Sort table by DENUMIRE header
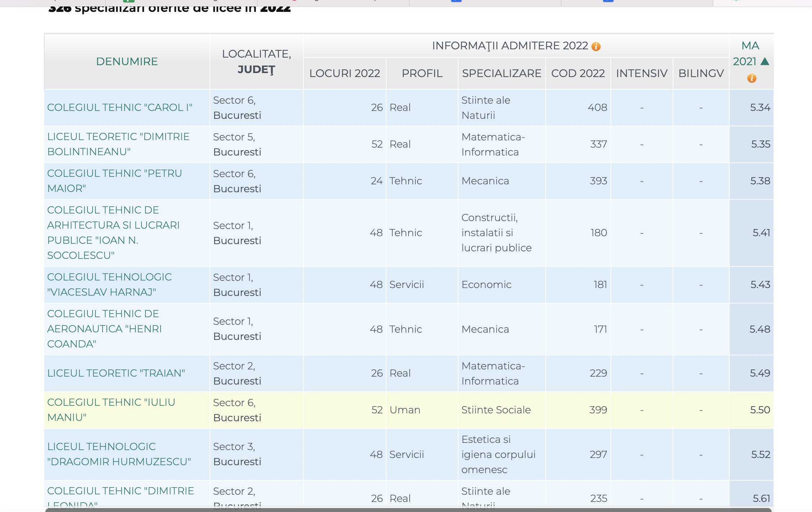This screenshot has width=812, height=512. pos(127,62)
